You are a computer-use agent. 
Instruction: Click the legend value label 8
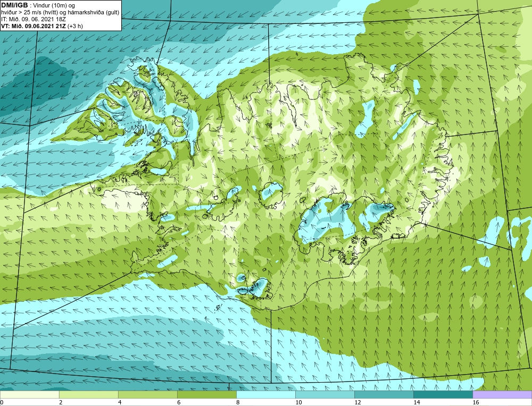tap(238, 402)
